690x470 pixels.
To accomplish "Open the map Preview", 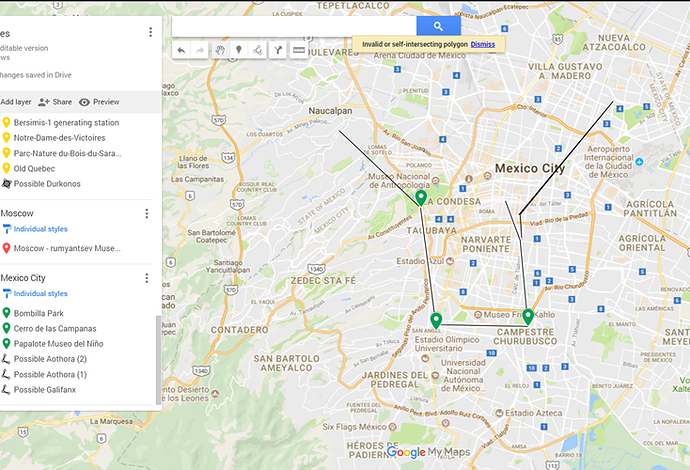I will pyautogui.click(x=99, y=102).
